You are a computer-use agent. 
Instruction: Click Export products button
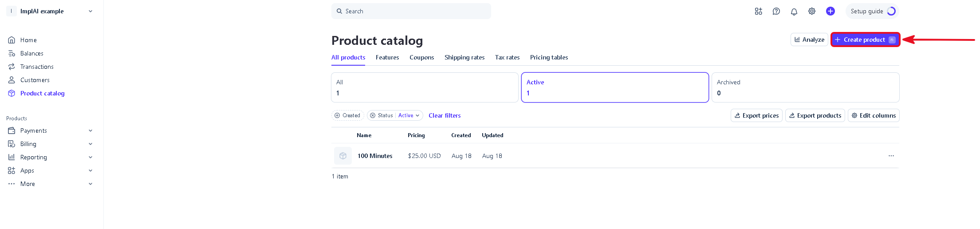pos(815,115)
